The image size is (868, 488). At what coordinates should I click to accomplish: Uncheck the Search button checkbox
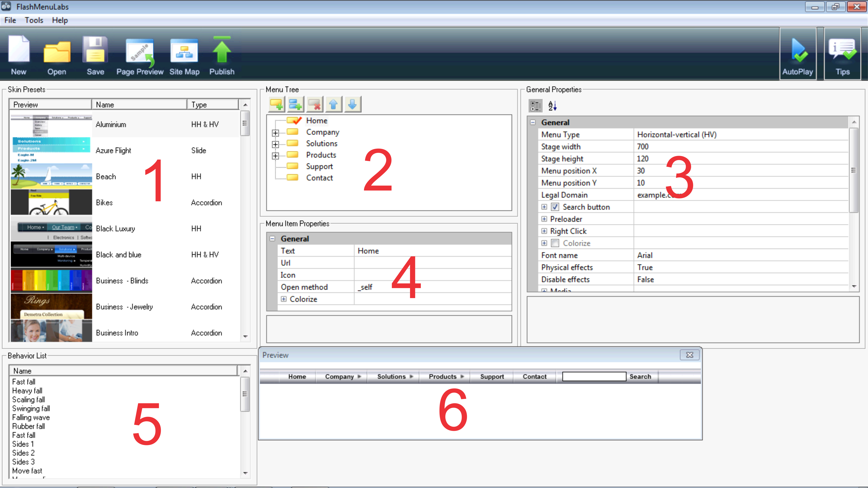coord(555,207)
